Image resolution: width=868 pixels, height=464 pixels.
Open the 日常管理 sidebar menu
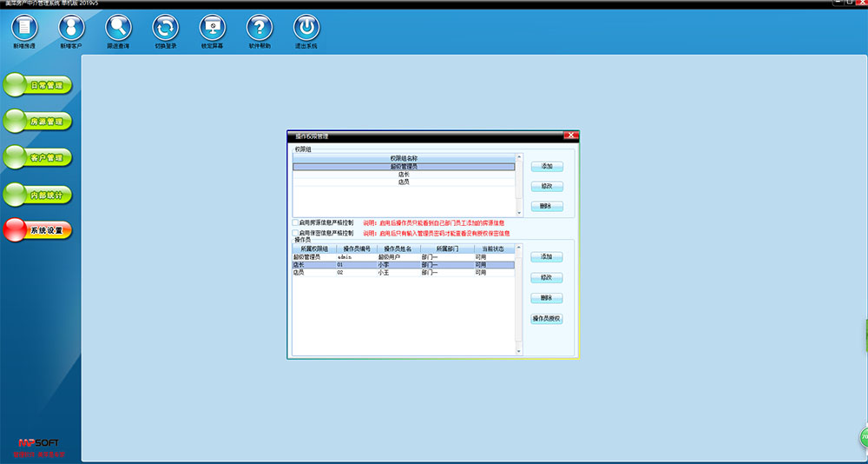pos(37,86)
